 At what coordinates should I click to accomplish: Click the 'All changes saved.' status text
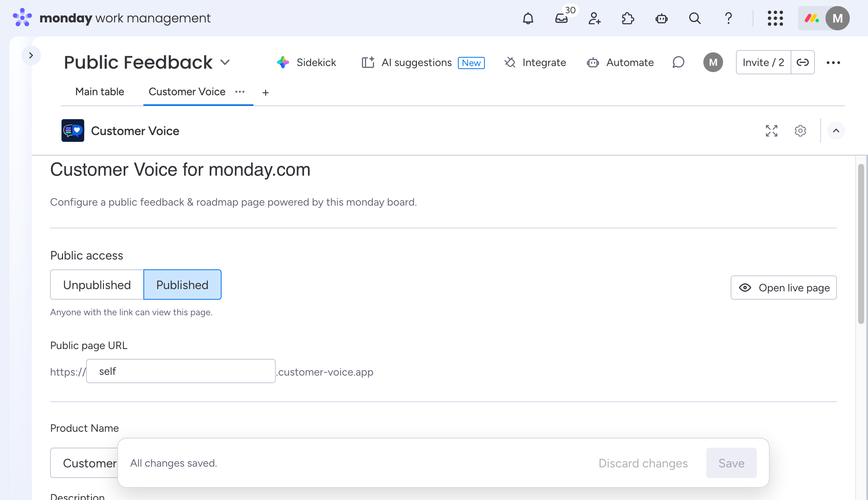[174, 463]
